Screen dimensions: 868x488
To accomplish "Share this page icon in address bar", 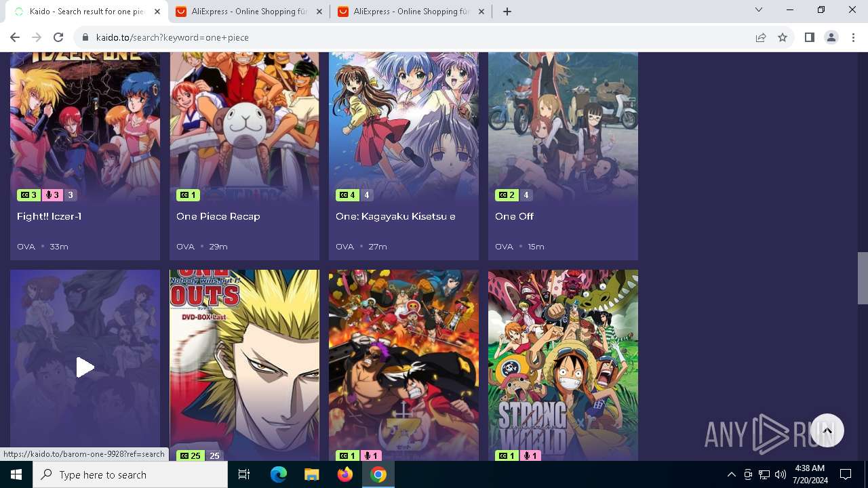I will [x=761, y=37].
